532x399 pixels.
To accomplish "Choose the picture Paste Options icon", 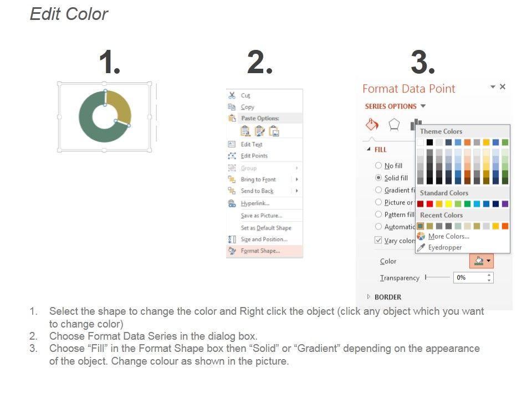I will tap(274, 131).
